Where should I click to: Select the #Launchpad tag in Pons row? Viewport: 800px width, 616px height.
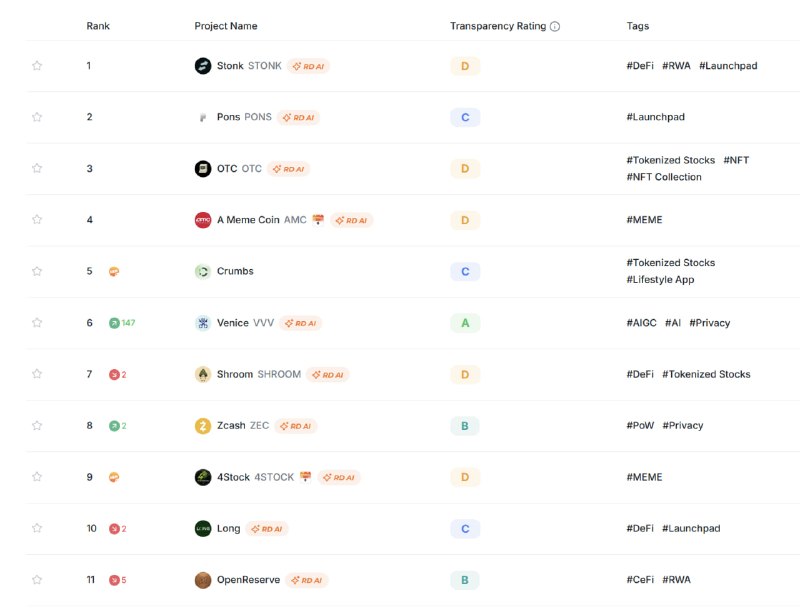tap(656, 117)
